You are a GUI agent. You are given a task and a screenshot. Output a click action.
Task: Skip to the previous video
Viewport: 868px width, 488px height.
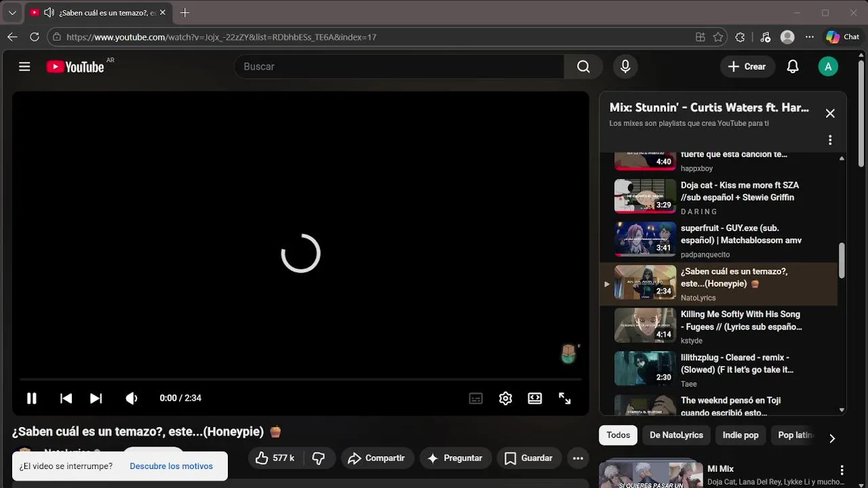66,399
